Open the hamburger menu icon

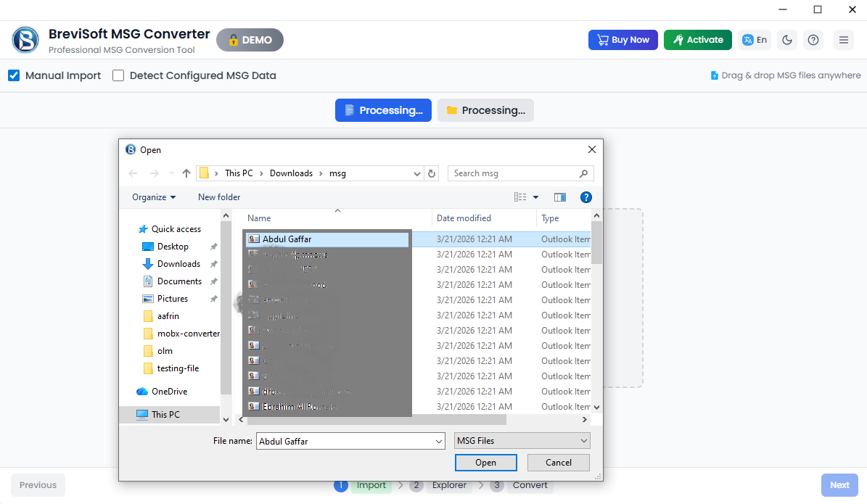point(844,40)
